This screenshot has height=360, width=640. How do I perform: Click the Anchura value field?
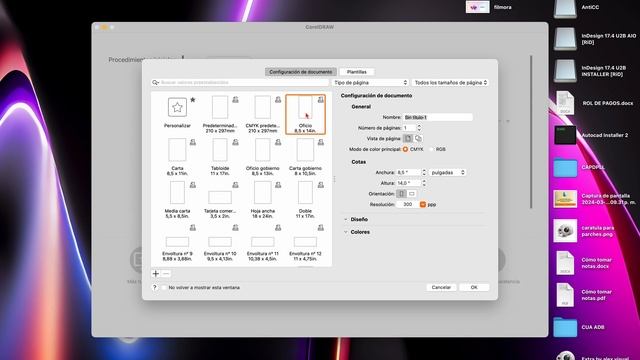pos(409,173)
